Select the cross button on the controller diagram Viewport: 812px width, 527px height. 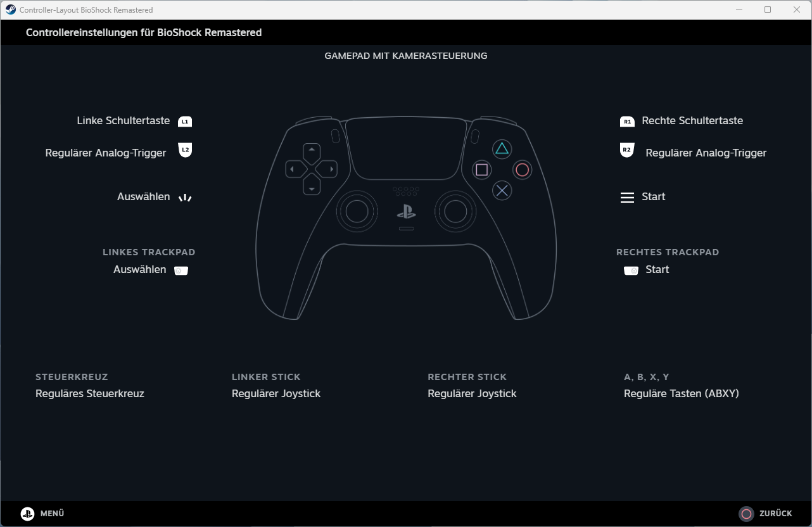coord(502,190)
